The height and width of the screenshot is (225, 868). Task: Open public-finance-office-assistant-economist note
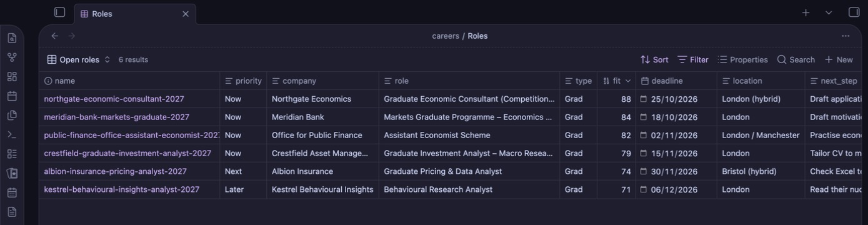tap(132, 135)
